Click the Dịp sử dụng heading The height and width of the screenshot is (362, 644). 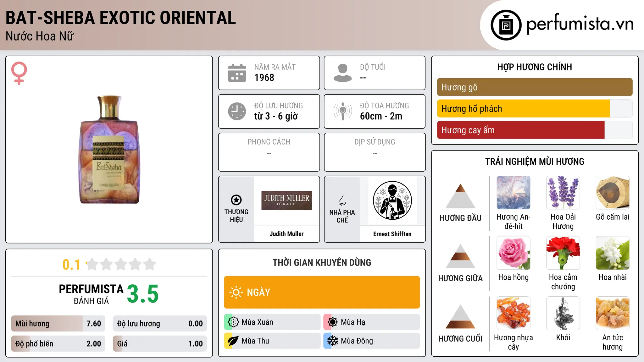click(x=375, y=142)
